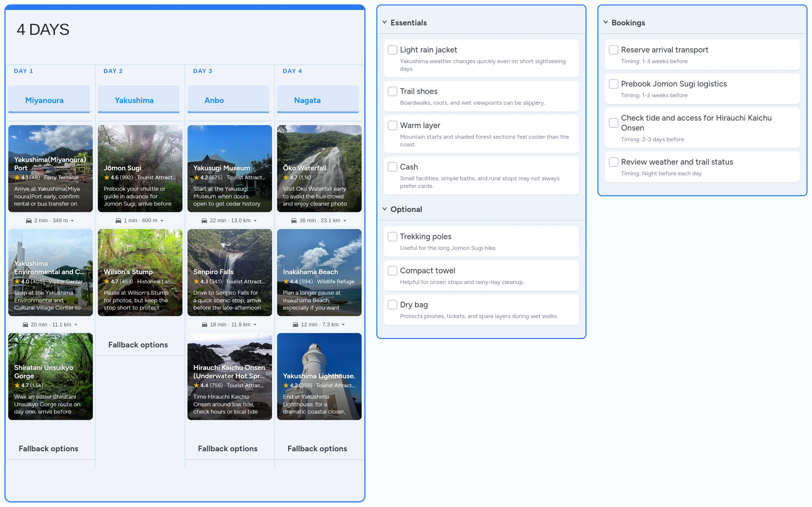The image size is (812, 507).
Task: Tick the Trekking poles checkbox
Action: click(x=392, y=237)
